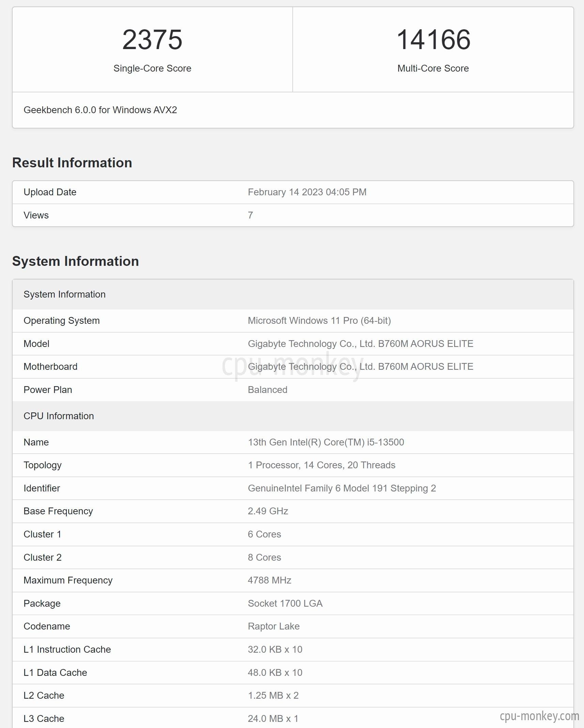Click the 'L3 Cache' label

[44, 718]
